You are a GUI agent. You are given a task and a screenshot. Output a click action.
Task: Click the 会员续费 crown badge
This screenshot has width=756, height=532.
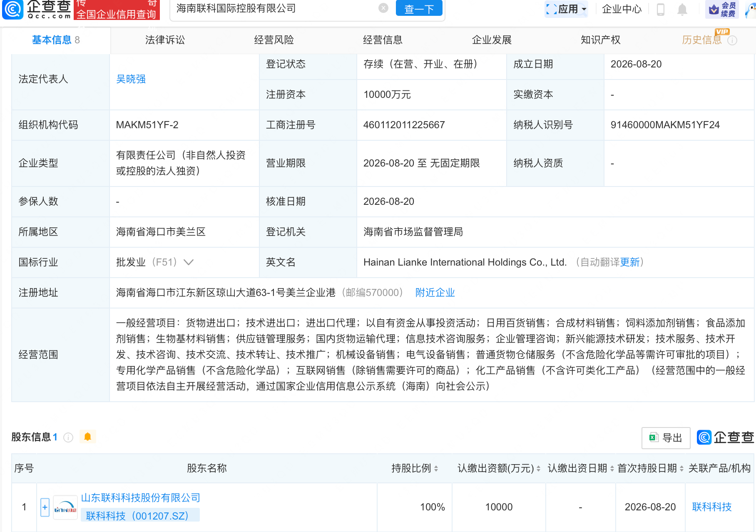click(722, 9)
